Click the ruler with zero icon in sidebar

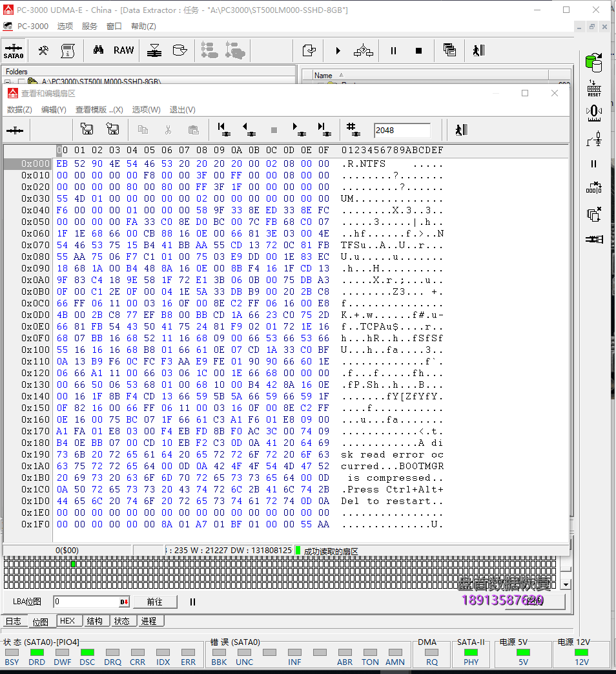(x=594, y=114)
